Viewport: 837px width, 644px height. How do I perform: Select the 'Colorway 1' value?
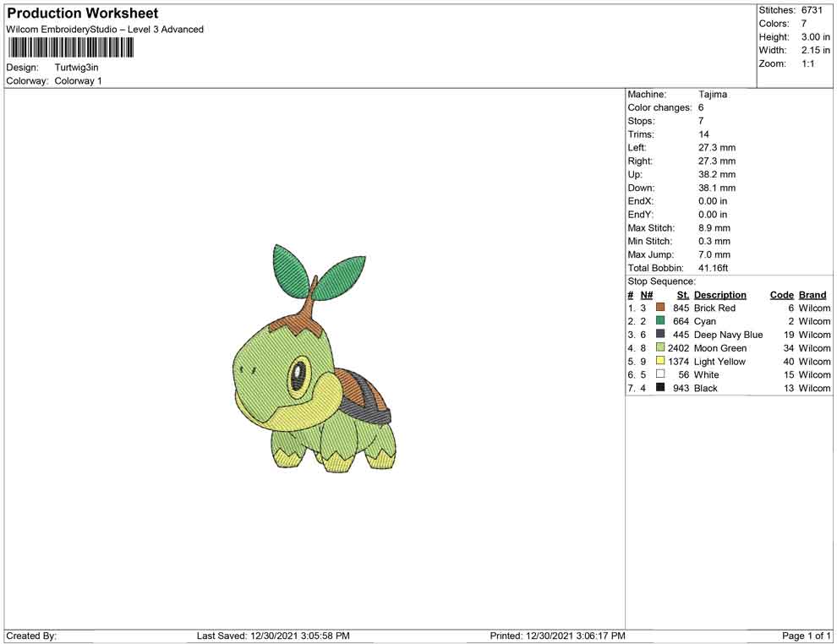78,81
